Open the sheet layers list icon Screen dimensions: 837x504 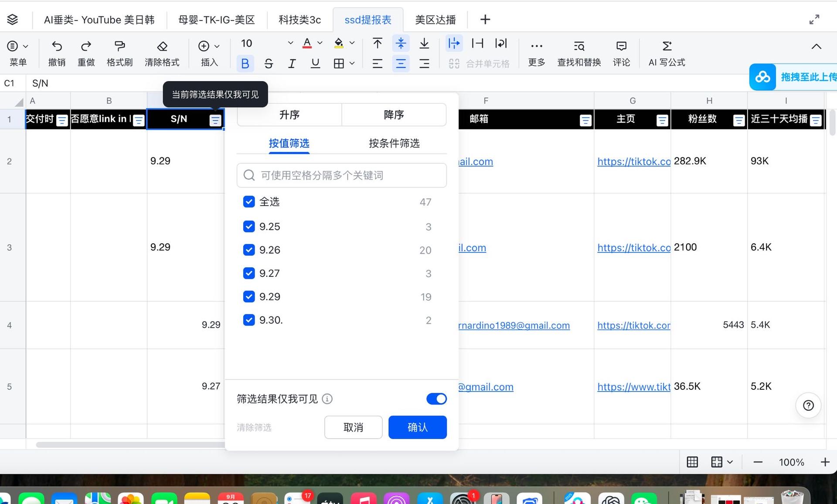click(x=13, y=20)
